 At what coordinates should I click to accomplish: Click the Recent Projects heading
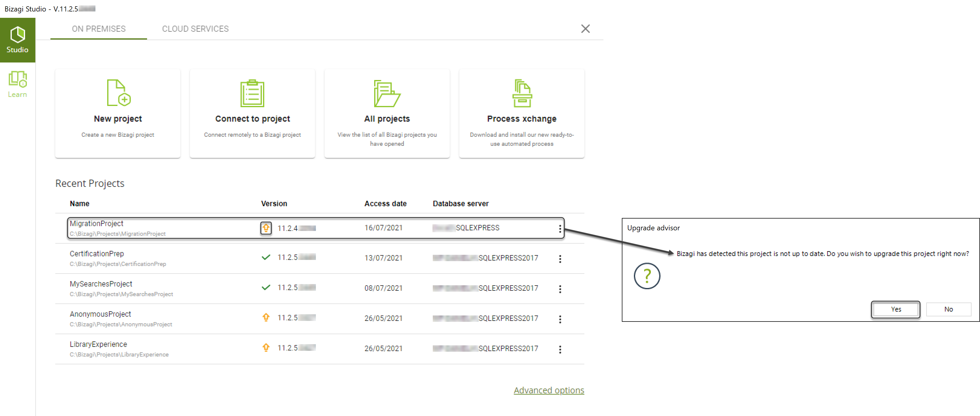tap(90, 183)
